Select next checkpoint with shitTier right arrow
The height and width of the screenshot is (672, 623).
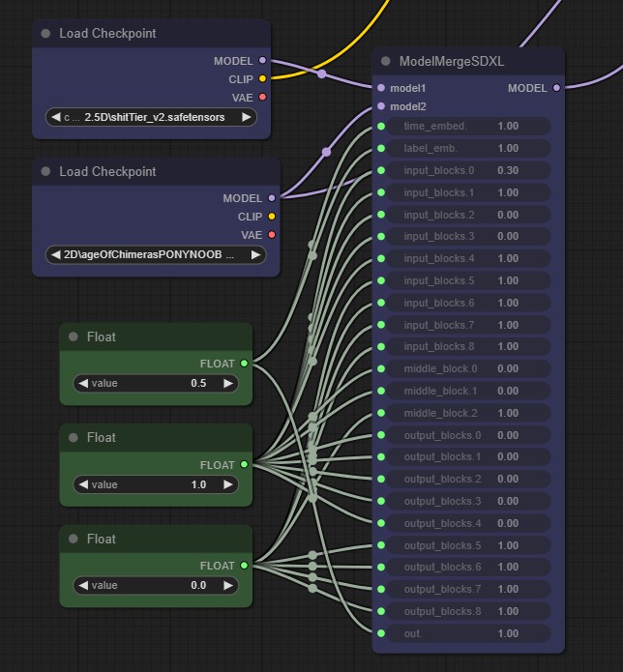(247, 117)
